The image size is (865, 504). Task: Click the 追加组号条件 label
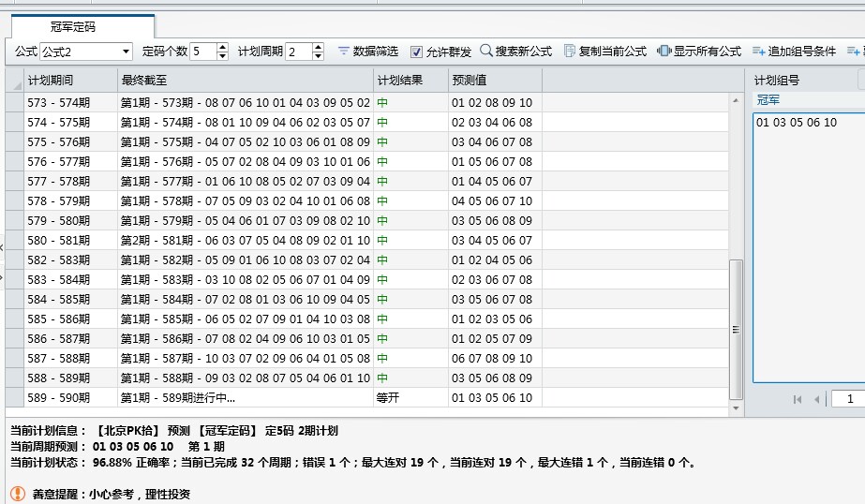pos(802,52)
